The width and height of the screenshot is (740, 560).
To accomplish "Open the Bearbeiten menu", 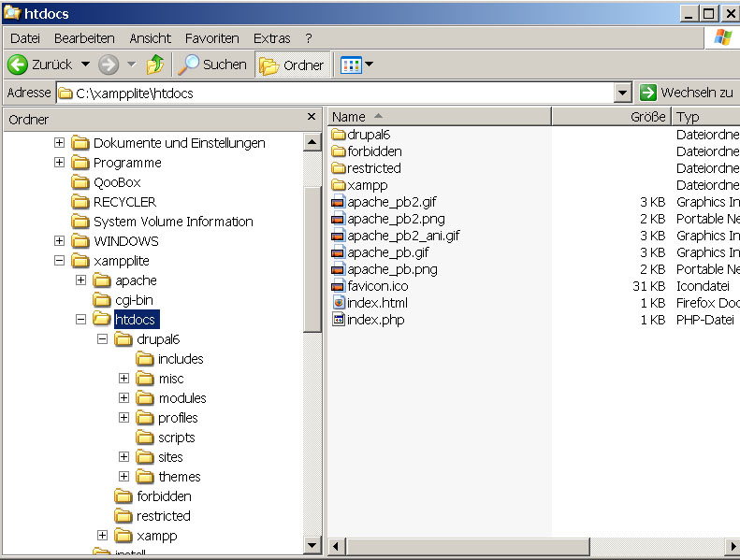I will [84, 38].
